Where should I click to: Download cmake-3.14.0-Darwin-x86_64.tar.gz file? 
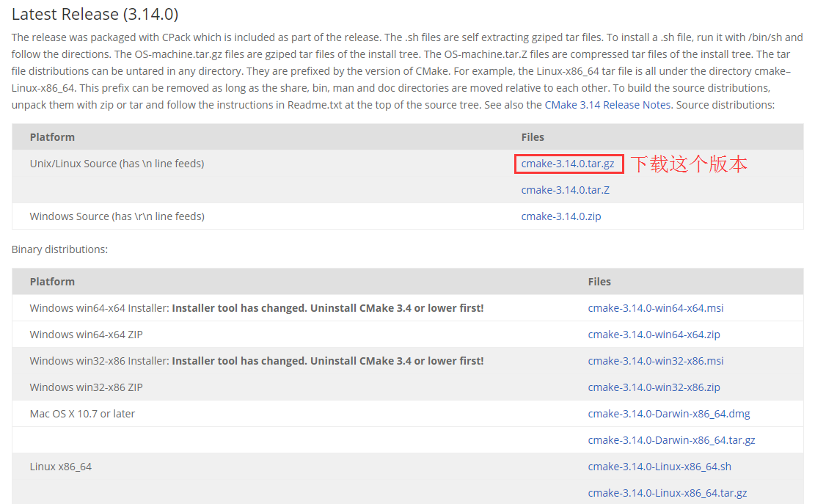pos(671,440)
